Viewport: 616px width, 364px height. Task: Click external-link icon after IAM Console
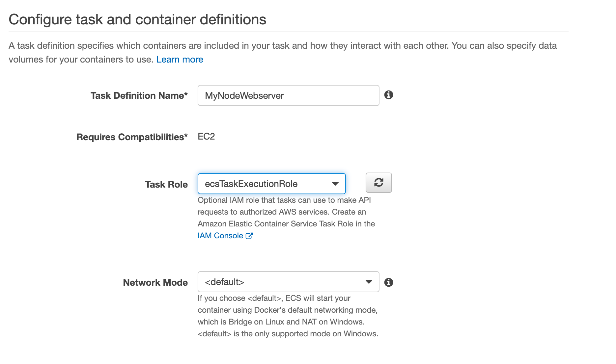(x=249, y=236)
